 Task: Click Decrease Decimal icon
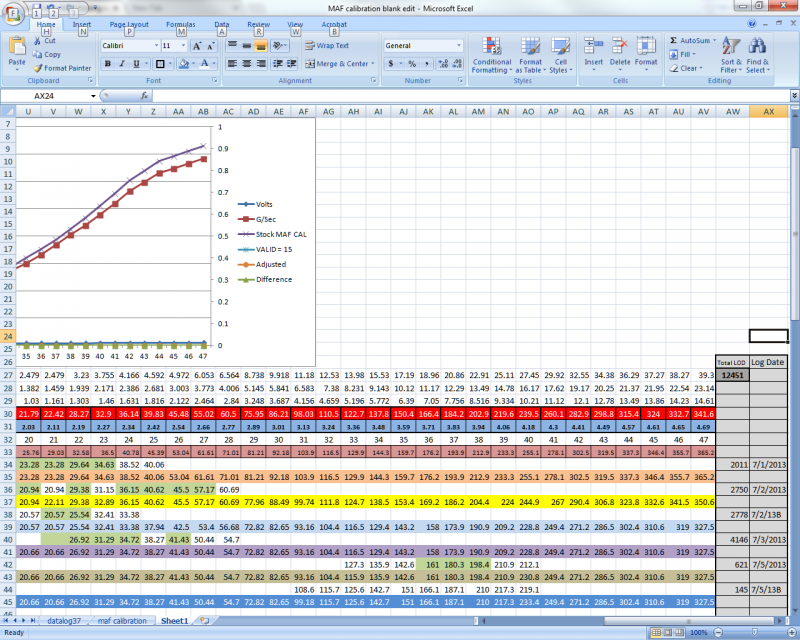click(x=457, y=64)
